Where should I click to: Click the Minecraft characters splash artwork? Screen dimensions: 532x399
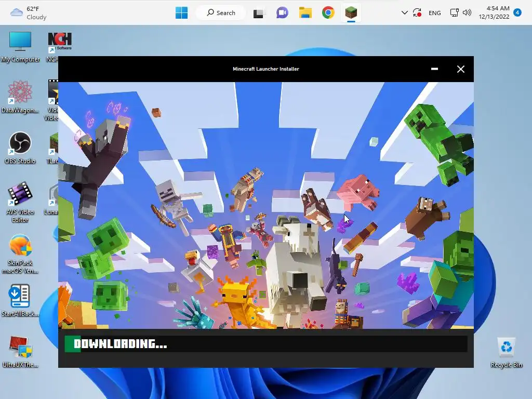(x=266, y=205)
